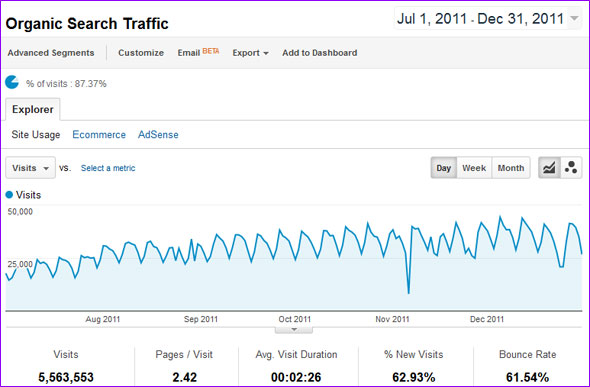The image size is (590, 387).
Task: Click the Organic Search Traffic heading
Action: (x=87, y=24)
